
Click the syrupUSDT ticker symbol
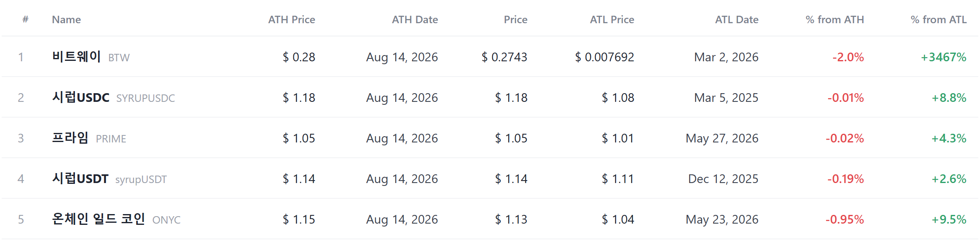coord(141,179)
